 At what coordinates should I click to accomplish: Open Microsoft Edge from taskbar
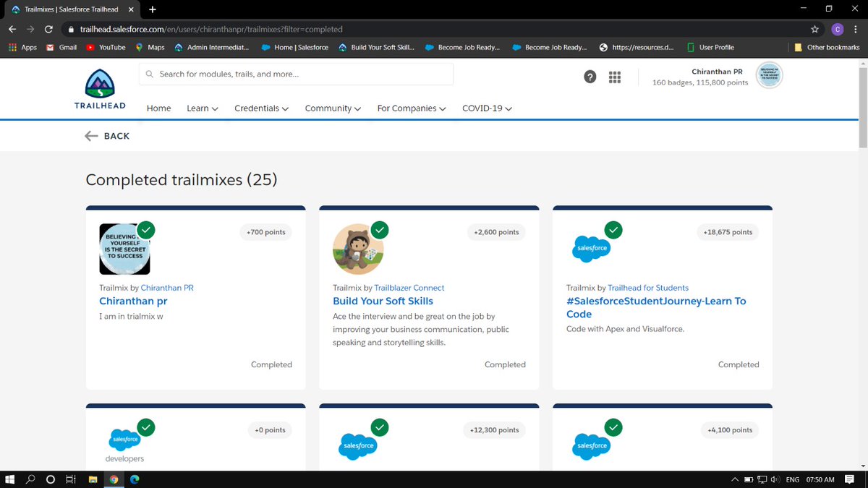click(135, 479)
